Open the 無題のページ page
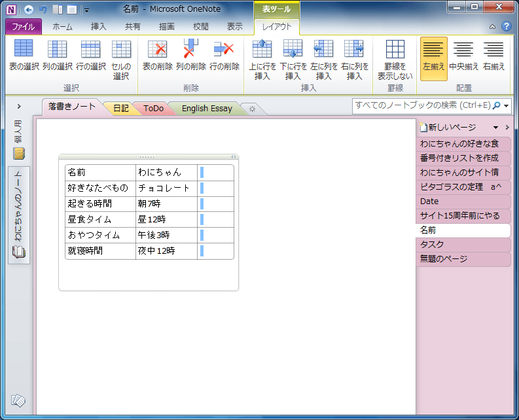This screenshot has width=519, height=420. pyautogui.click(x=463, y=259)
